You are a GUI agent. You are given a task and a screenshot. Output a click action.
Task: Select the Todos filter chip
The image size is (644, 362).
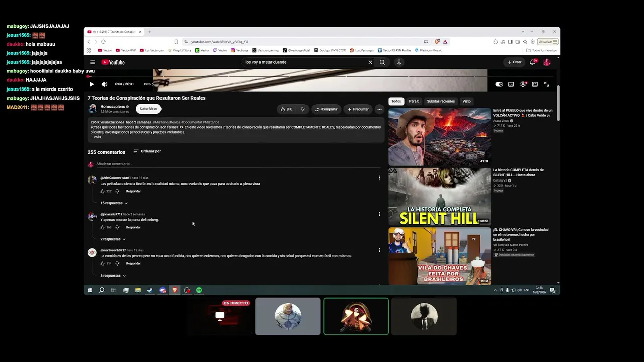point(396,101)
